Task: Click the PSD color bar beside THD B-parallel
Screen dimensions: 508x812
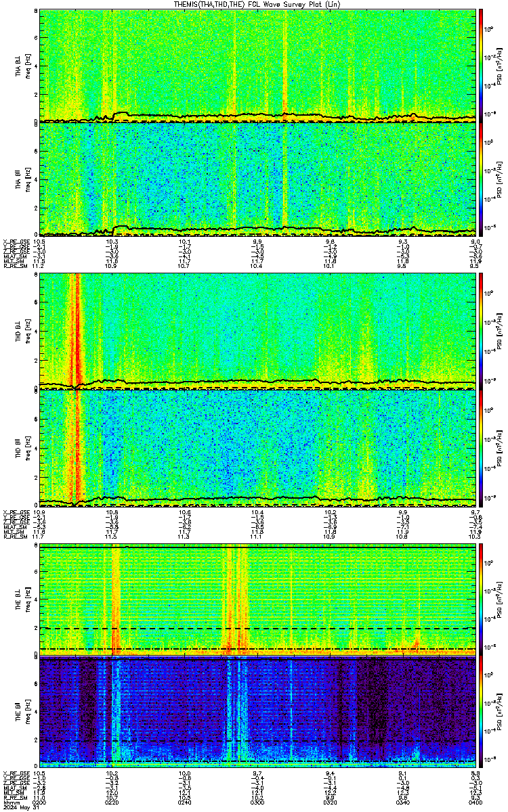Action: coord(481,448)
